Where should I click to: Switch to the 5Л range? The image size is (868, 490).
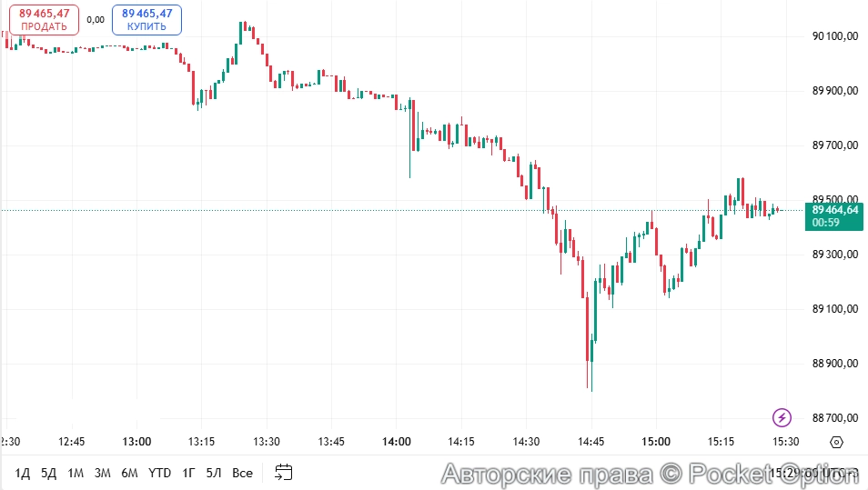point(214,473)
